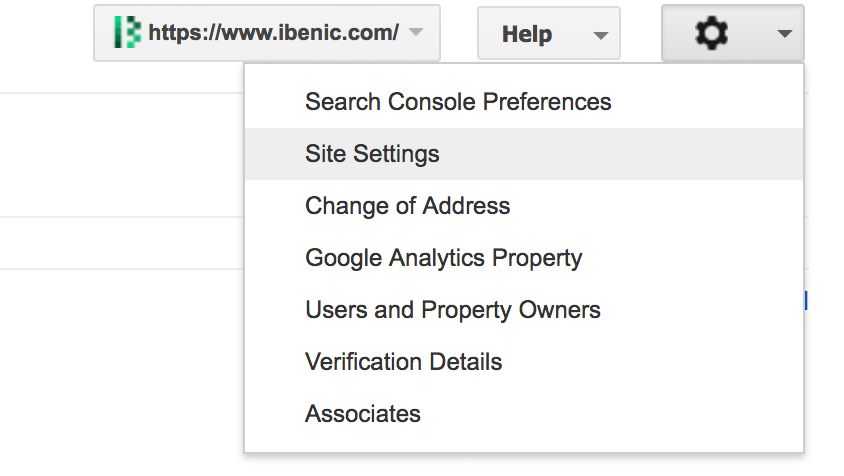This screenshot has height=476, width=844.
Task: Expand the gear menu dropdown arrow
Action: tap(785, 34)
